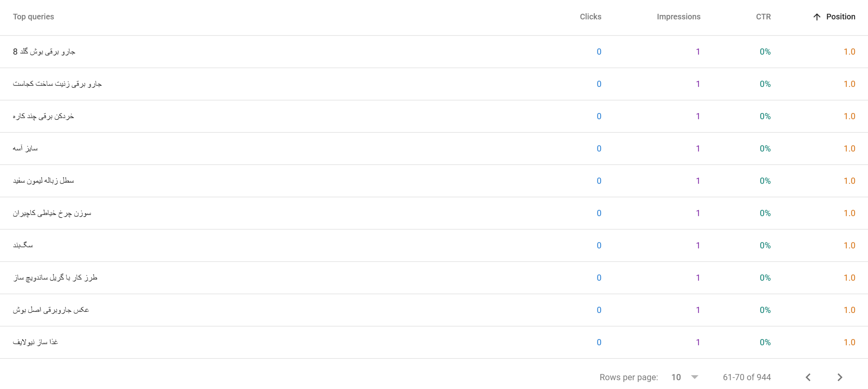The height and width of the screenshot is (389, 868).
Task: Open the rows per page dropdown arrow
Action: click(x=694, y=377)
